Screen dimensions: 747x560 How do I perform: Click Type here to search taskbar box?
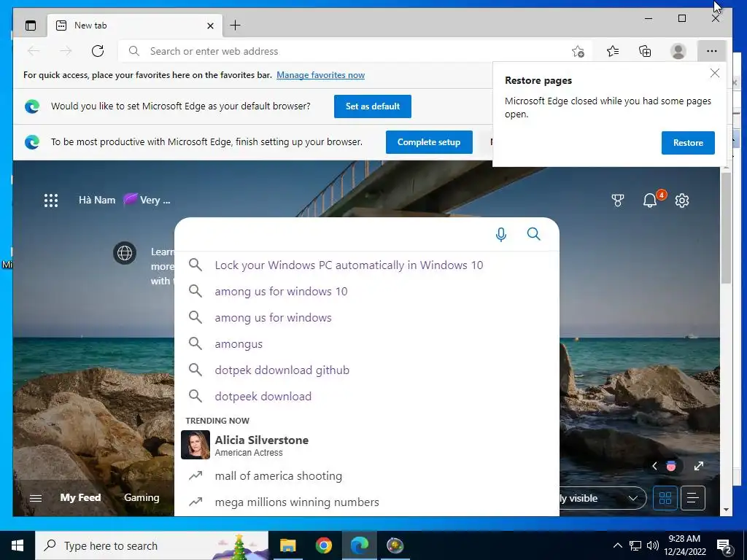152,545
